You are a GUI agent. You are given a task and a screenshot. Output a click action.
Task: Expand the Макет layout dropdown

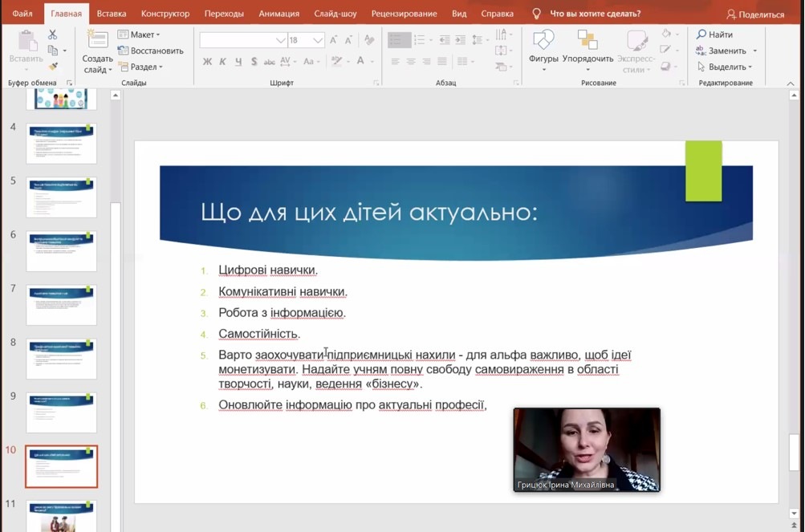coord(139,35)
